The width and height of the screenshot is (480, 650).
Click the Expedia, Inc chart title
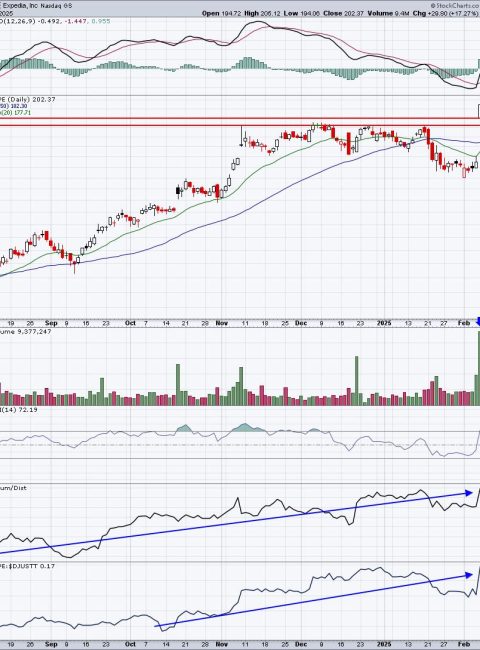pyautogui.click(x=22, y=6)
